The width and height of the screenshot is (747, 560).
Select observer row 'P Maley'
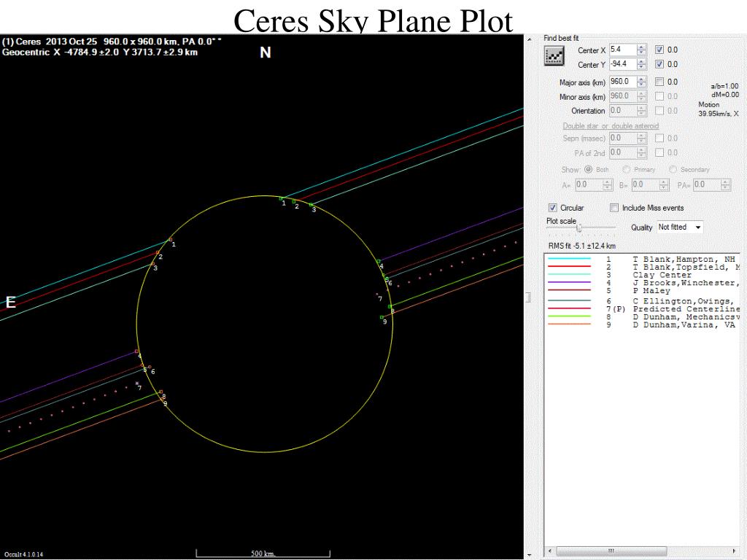point(642,290)
